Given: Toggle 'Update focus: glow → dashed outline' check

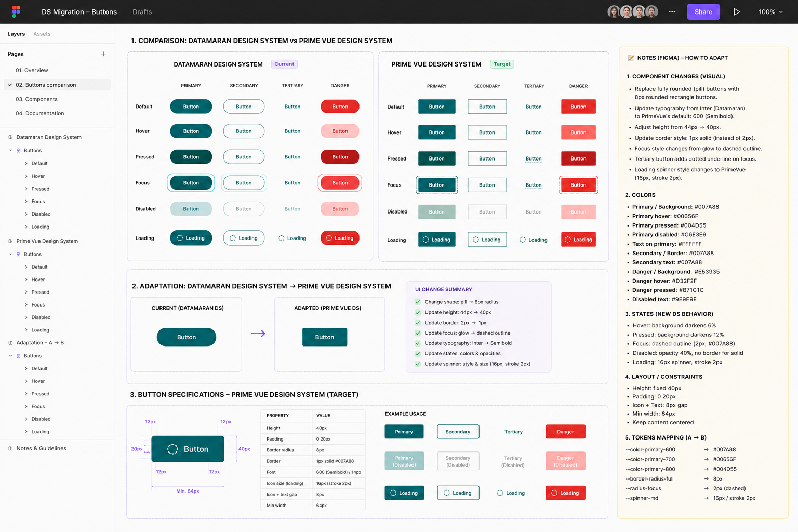Looking at the screenshot, I should click(x=418, y=333).
